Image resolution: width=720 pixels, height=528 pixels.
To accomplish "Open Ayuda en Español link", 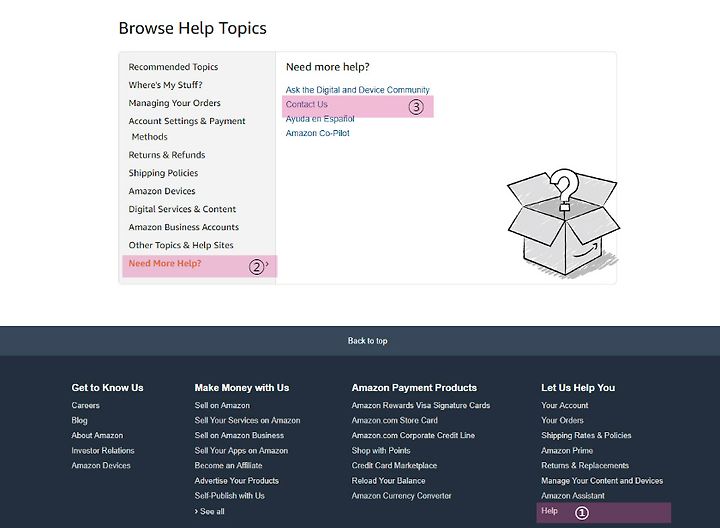I will pyautogui.click(x=320, y=118).
